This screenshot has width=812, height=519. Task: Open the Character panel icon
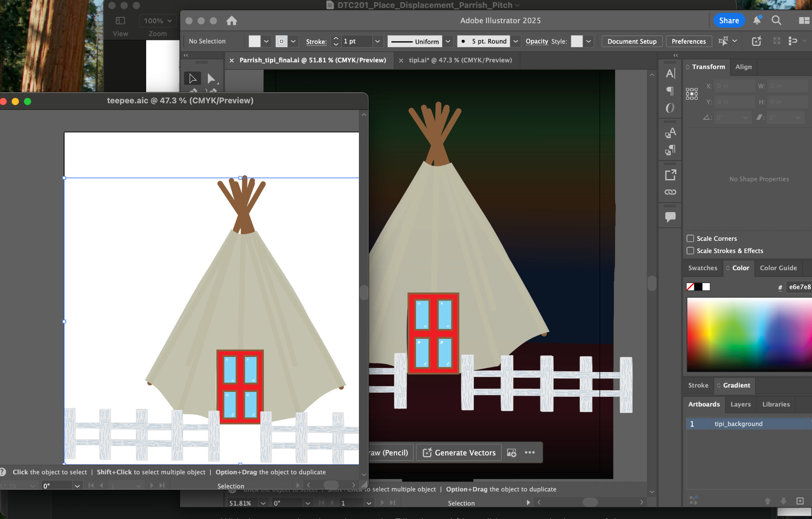coord(670,74)
